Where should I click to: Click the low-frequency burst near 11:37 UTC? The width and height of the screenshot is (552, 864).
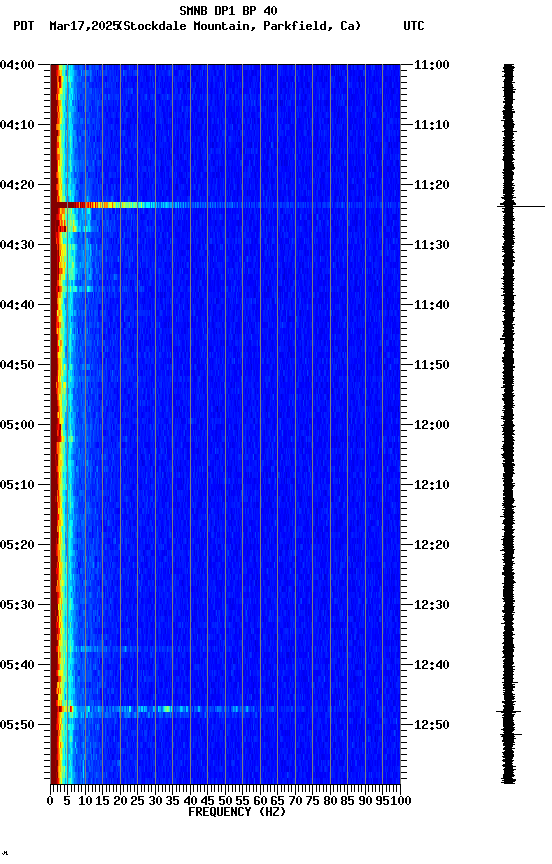[x=96, y=289]
